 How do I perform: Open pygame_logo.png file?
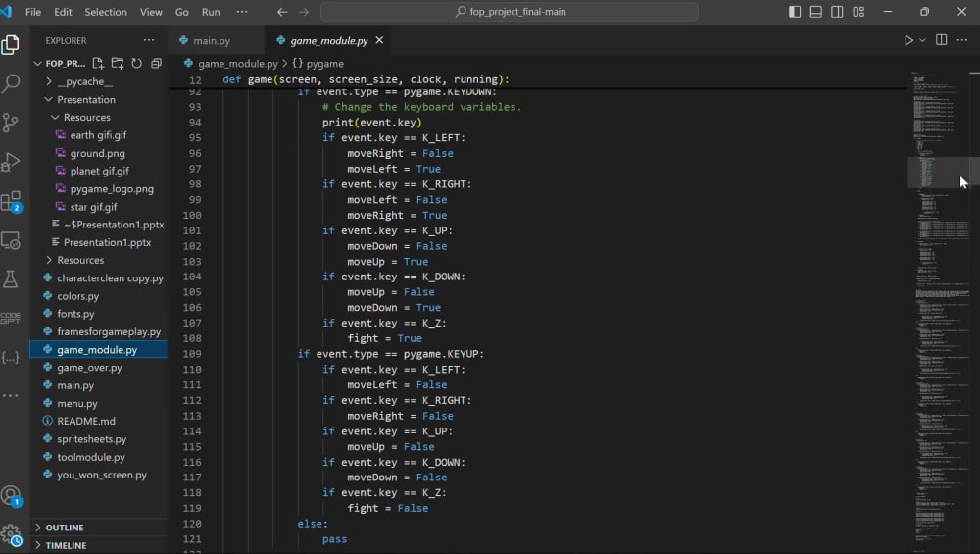click(x=112, y=189)
